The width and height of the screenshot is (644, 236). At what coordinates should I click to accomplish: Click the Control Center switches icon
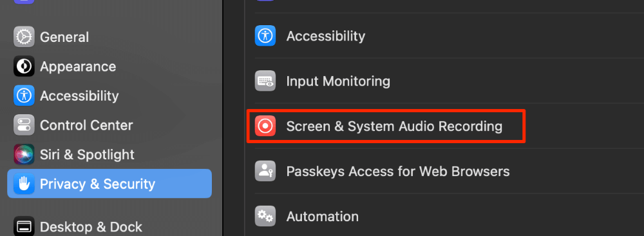(x=24, y=125)
